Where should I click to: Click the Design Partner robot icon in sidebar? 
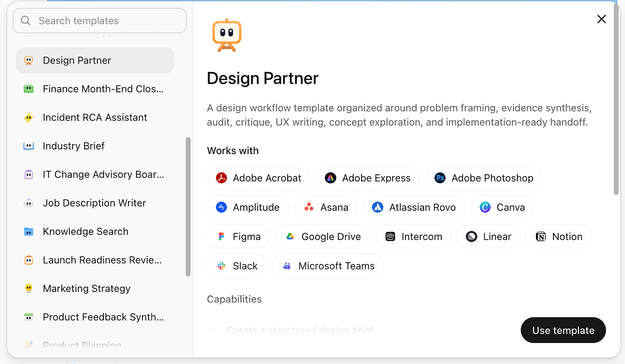[29, 61]
